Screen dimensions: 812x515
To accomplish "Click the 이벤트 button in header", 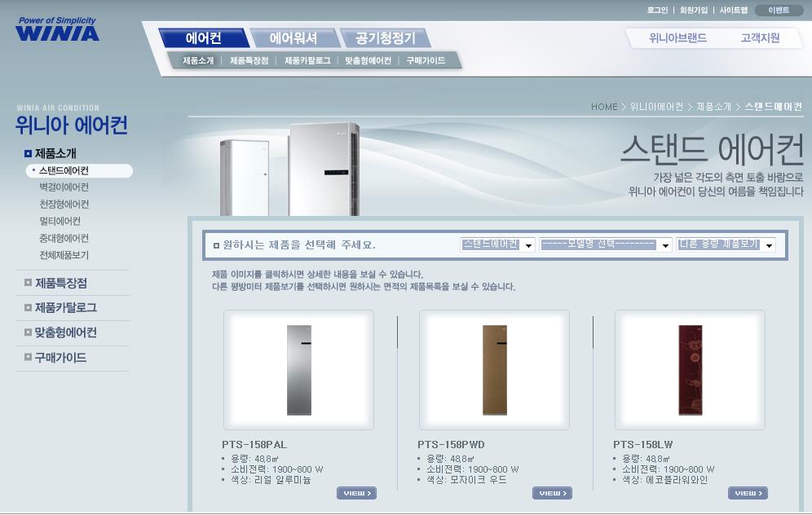I will click(779, 11).
